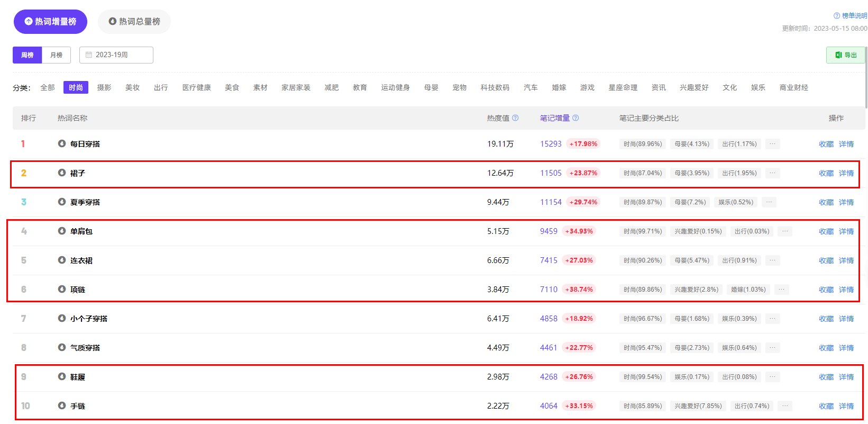Select the 母婴 category filter
This screenshot has width=868, height=424.
tap(431, 87)
